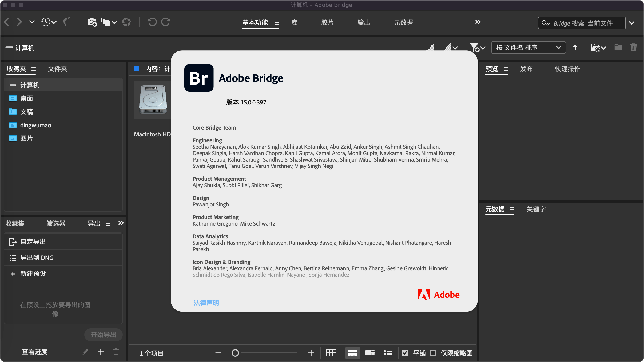
Task: Toggle the grid lock icon
Action: [x=331, y=353]
